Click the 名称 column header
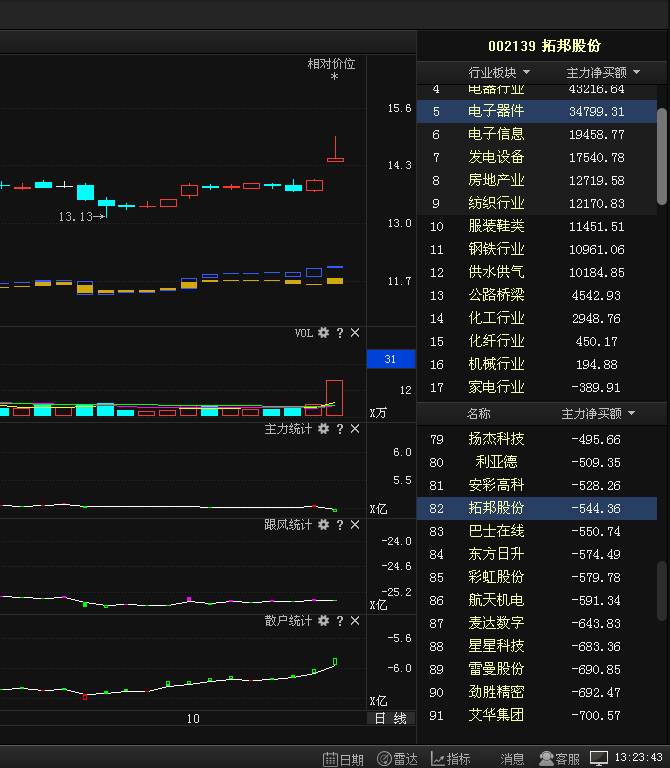Viewport: 670px width, 768px height. [x=479, y=414]
